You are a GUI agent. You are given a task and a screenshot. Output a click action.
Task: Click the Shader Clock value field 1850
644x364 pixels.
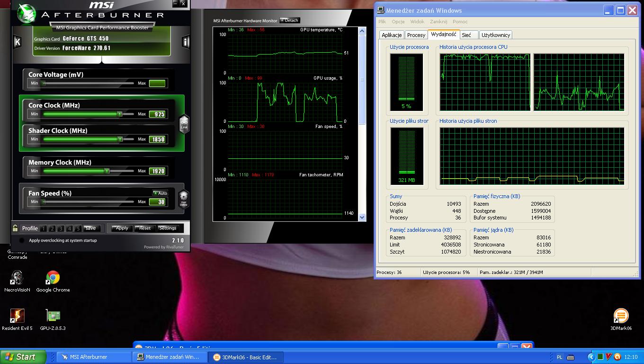(157, 139)
